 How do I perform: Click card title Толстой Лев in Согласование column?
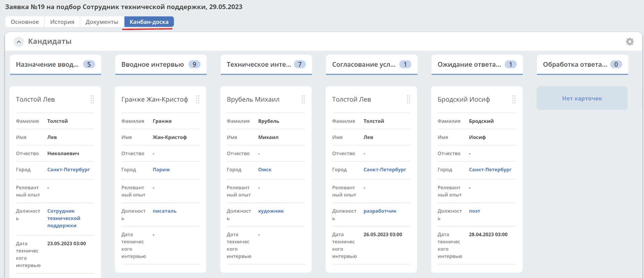352,99
